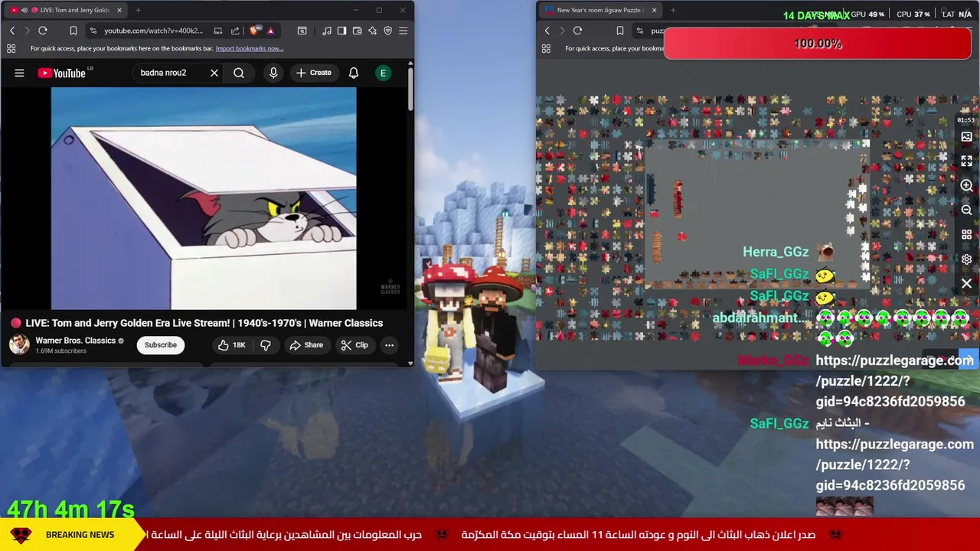This screenshot has height=551, width=980.
Task: Open a new tab in YouTube window
Action: click(138, 10)
